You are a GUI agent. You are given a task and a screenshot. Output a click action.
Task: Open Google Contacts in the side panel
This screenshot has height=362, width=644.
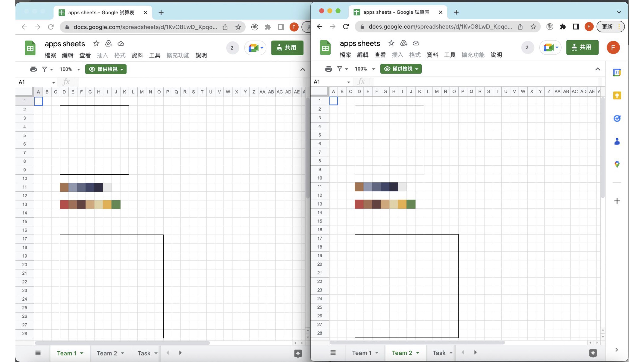click(x=617, y=141)
